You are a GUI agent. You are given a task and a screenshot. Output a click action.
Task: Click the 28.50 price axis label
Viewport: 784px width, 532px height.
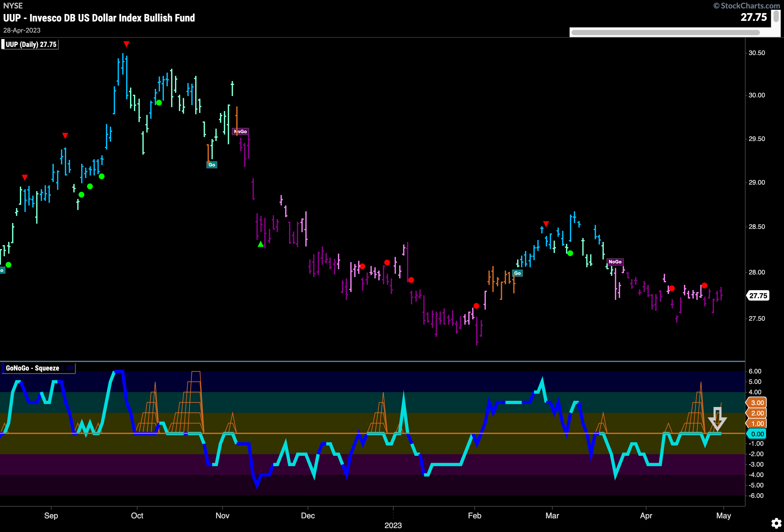coord(757,227)
